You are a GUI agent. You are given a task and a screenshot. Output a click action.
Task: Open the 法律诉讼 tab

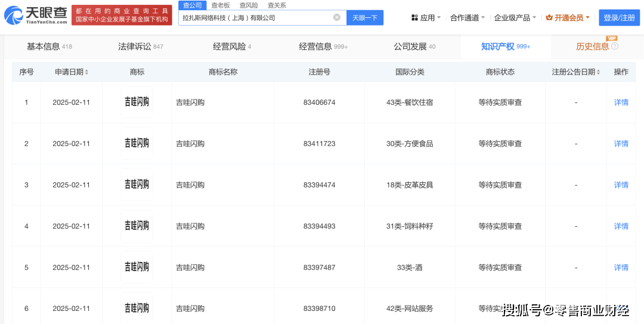(x=141, y=46)
